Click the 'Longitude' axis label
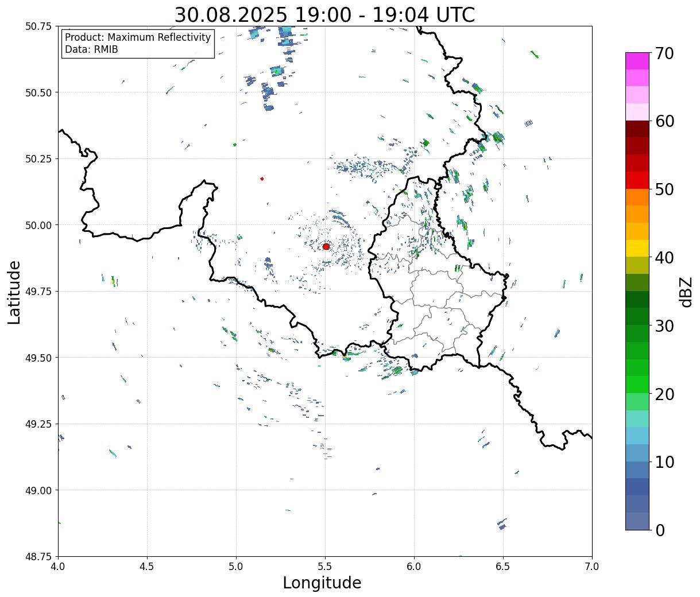Viewport: 700px width, 597px height. (322, 583)
